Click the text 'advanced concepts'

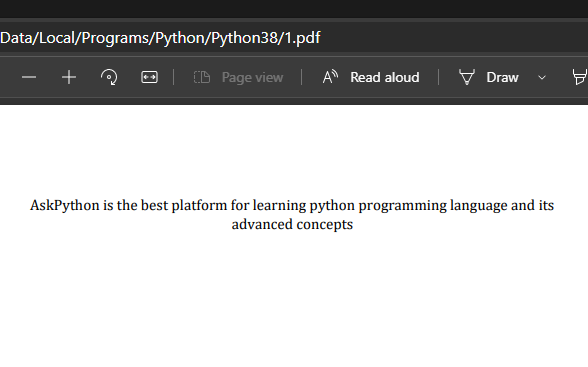tap(292, 225)
